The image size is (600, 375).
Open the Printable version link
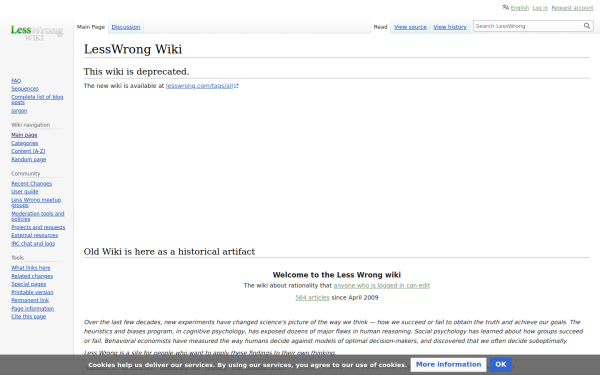[32, 292]
